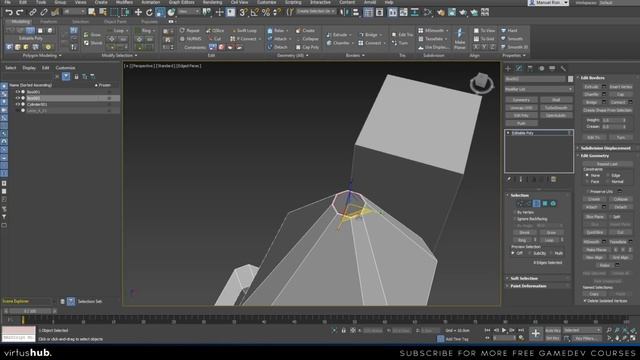The image size is (640, 360).
Task: Click the TurboSmooth modifier button
Action: [556, 108]
